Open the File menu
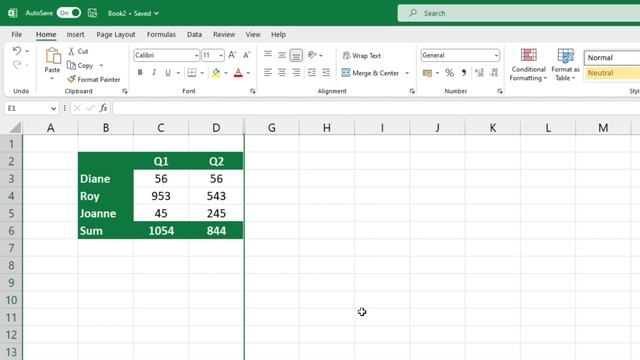 click(17, 34)
